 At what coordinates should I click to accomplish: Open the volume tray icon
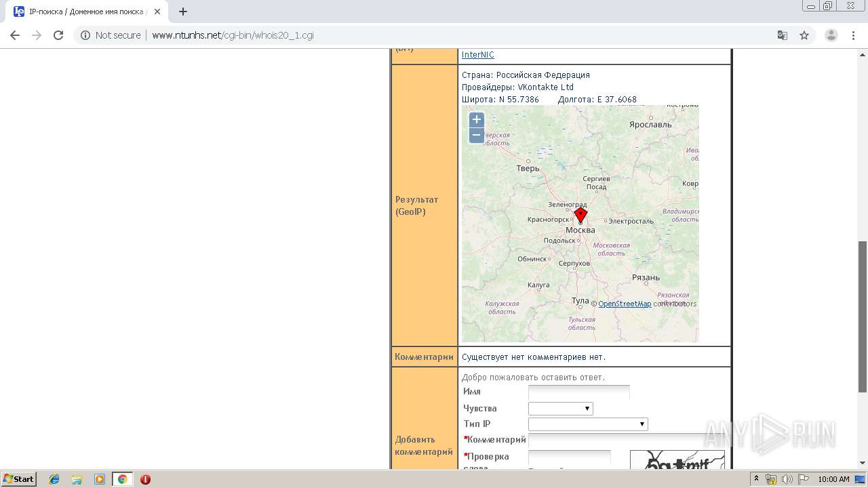[787, 479]
